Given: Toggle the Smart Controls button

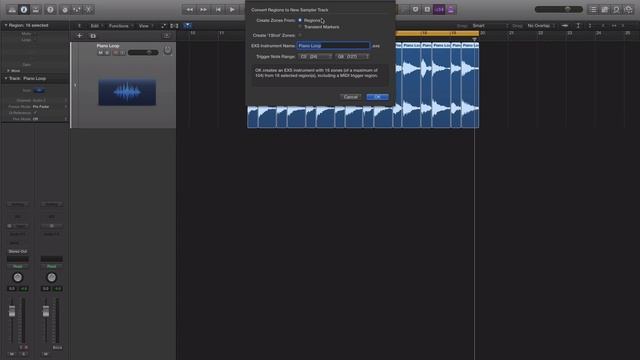Looking at the screenshot, I should point(64,9).
